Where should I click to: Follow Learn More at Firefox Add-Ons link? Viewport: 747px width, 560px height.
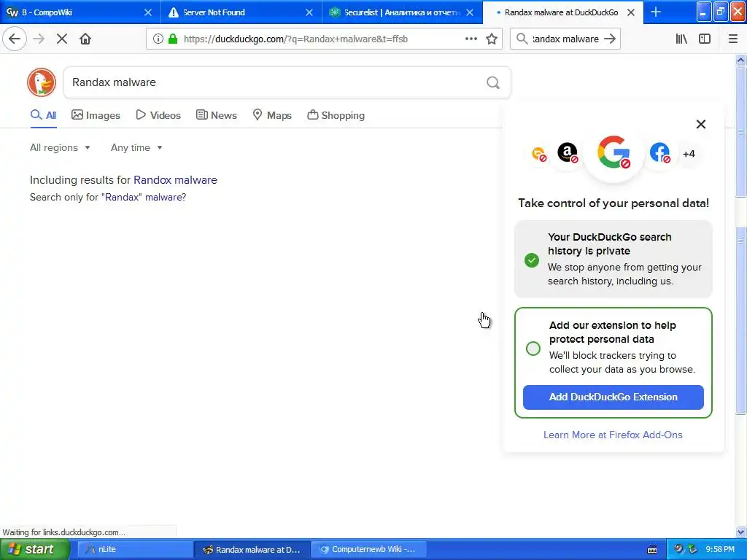coord(613,435)
